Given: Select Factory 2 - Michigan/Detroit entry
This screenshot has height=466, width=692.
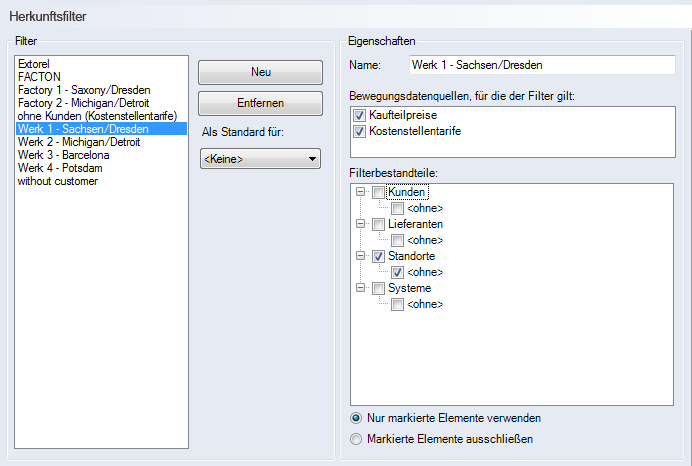Looking at the screenshot, I should (x=83, y=103).
